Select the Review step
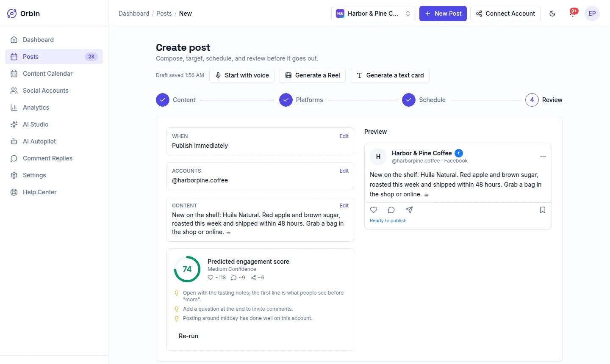This screenshot has width=610, height=364. coord(544,100)
